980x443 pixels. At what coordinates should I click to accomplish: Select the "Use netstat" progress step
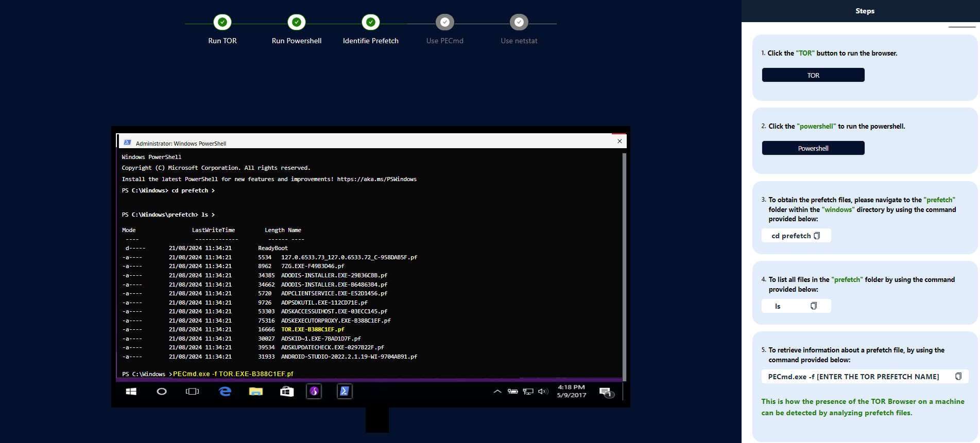click(x=519, y=22)
